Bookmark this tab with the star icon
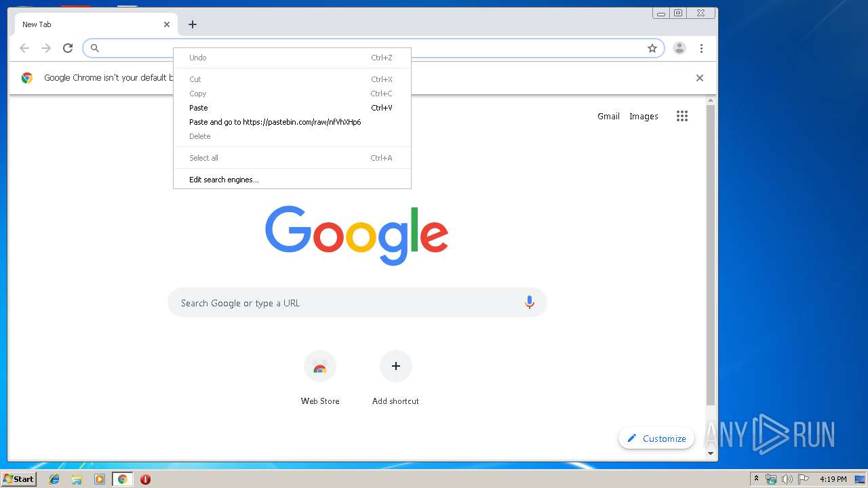 [x=652, y=48]
